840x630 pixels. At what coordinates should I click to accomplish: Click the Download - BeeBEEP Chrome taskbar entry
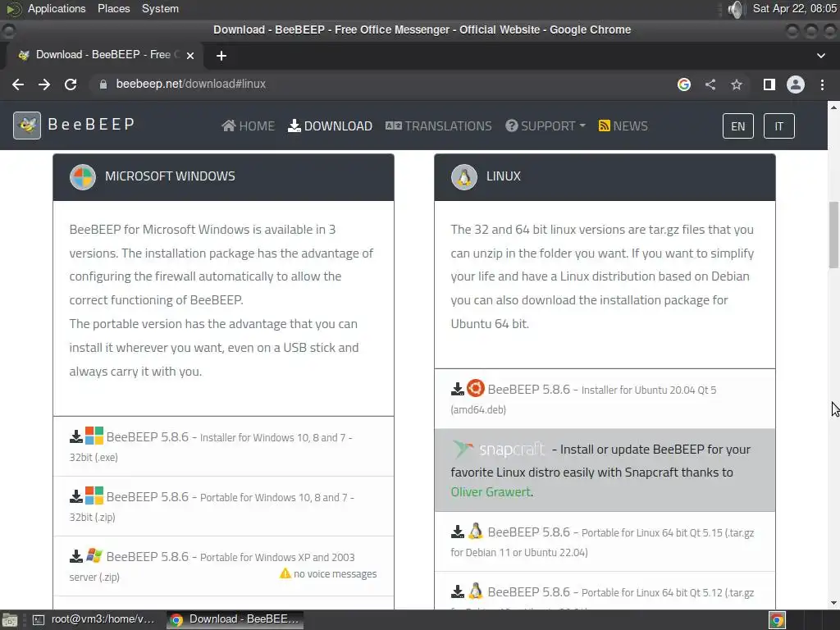[235, 619]
